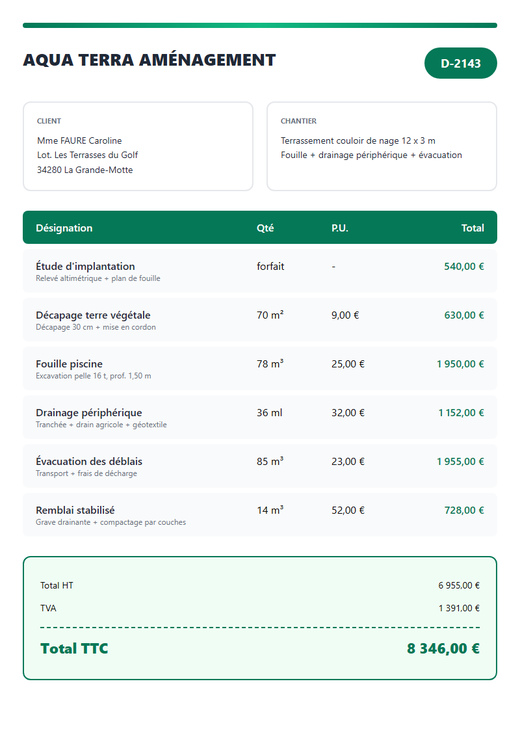This screenshot has width=520, height=755.
Task: Select the Fouille piscine line item
Action: (260, 368)
